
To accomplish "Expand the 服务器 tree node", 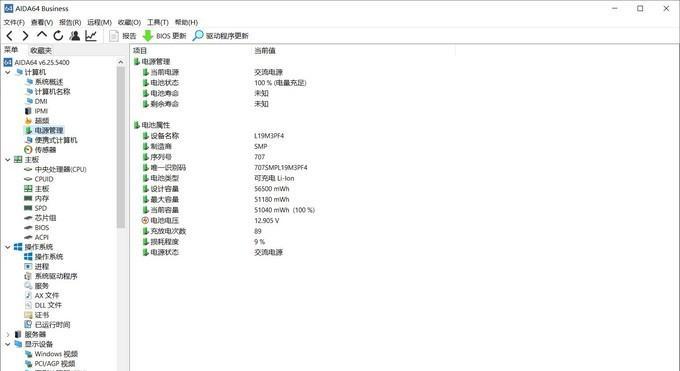I will point(7,335).
